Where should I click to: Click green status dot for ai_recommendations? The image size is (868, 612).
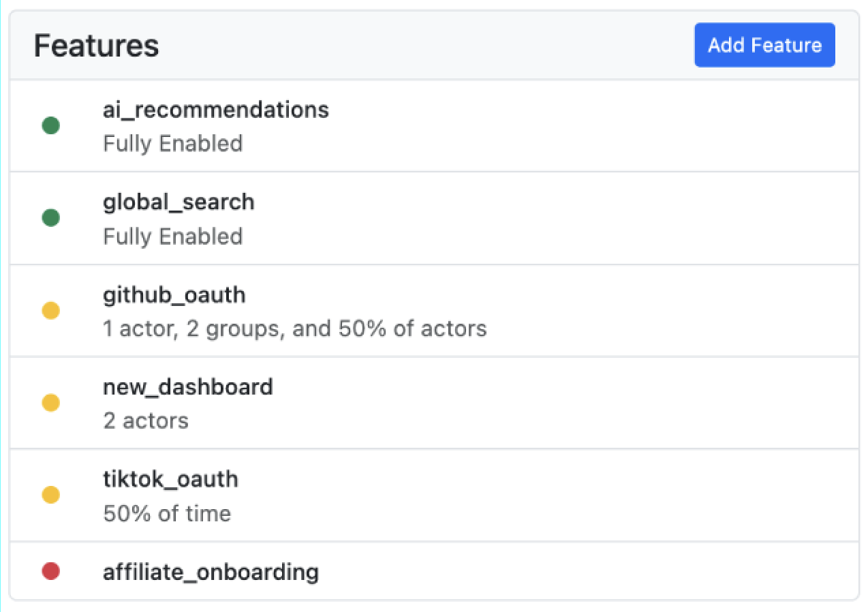click(x=51, y=125)
